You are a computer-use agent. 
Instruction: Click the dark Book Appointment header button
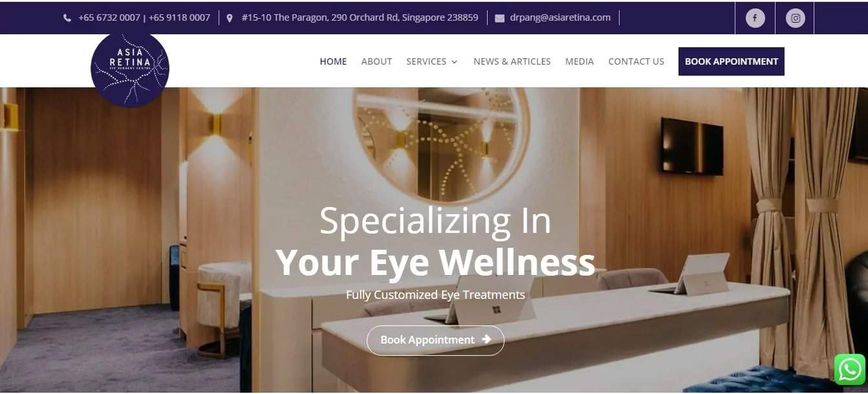coord(732,61)
